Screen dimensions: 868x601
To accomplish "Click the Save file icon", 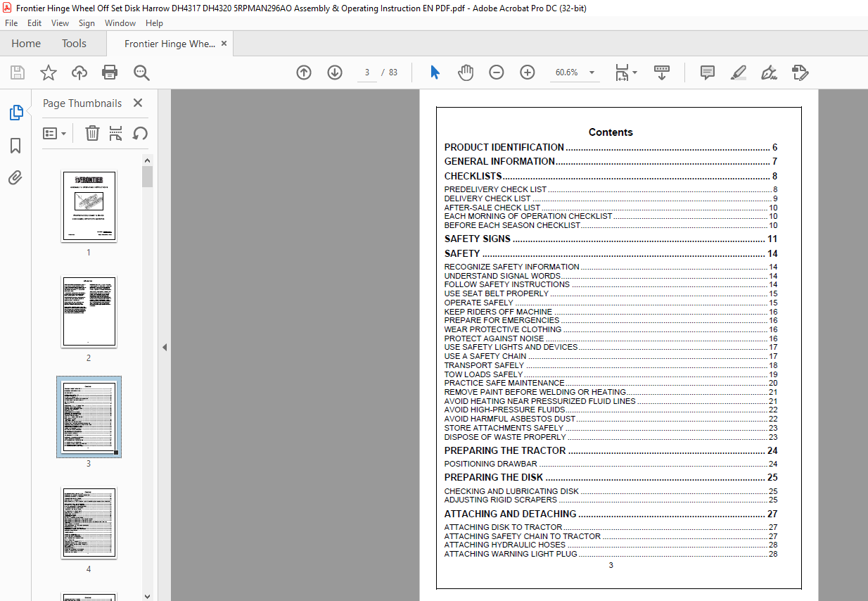I will (18, 72).
